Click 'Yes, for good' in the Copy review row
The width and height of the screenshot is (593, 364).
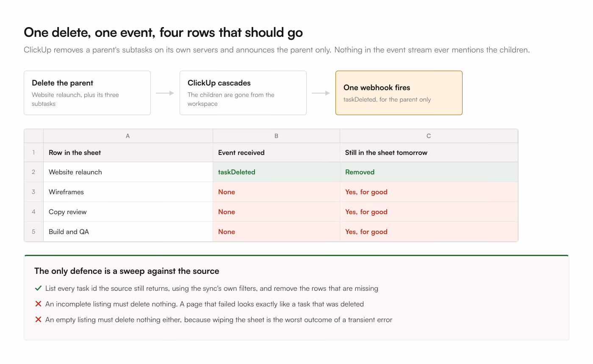(x=429, y=212)
